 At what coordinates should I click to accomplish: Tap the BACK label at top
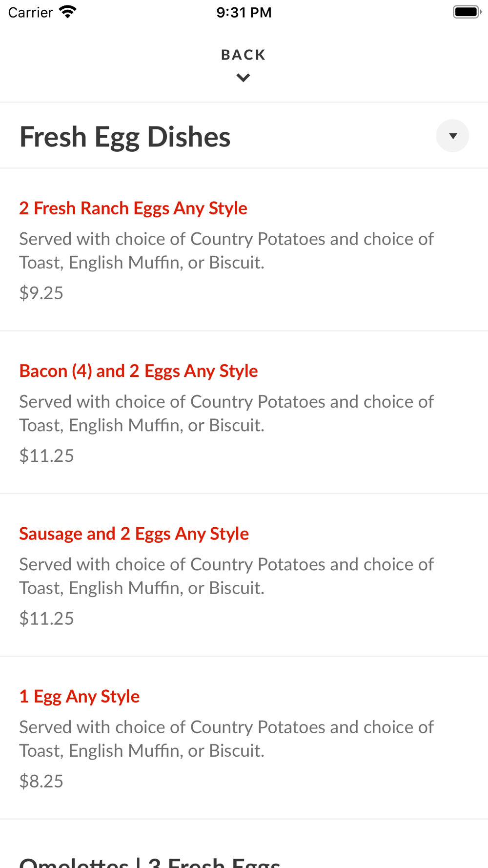tap(243, 55)
